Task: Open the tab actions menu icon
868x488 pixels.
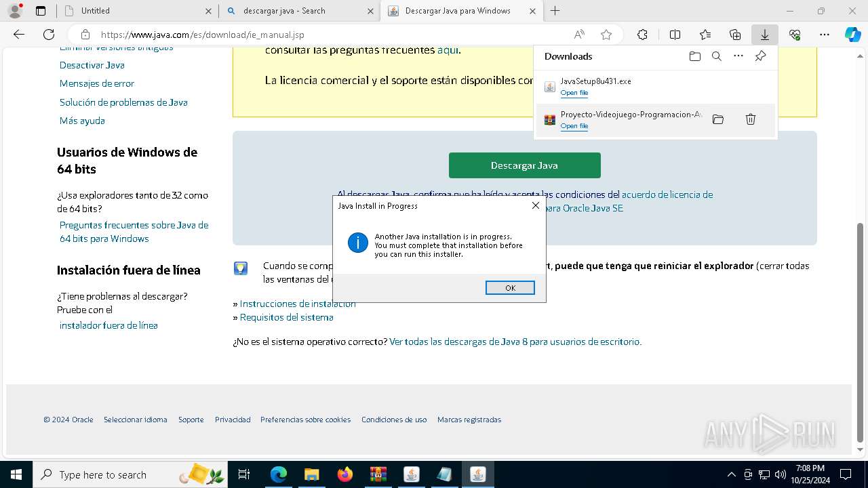Action: 41,11
